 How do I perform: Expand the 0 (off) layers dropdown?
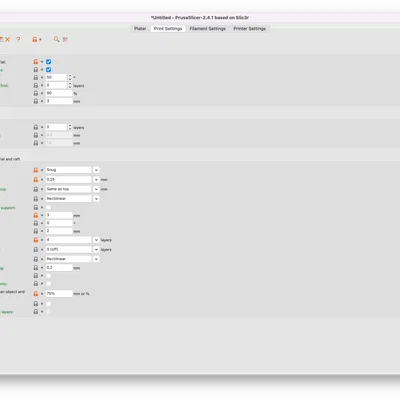pos(96,249)
